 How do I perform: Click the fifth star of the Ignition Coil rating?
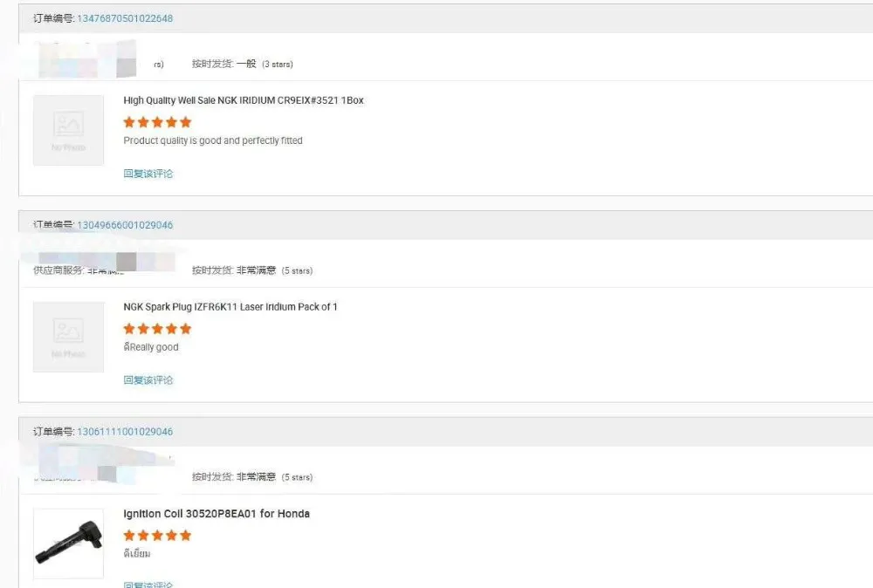(185, 535)
